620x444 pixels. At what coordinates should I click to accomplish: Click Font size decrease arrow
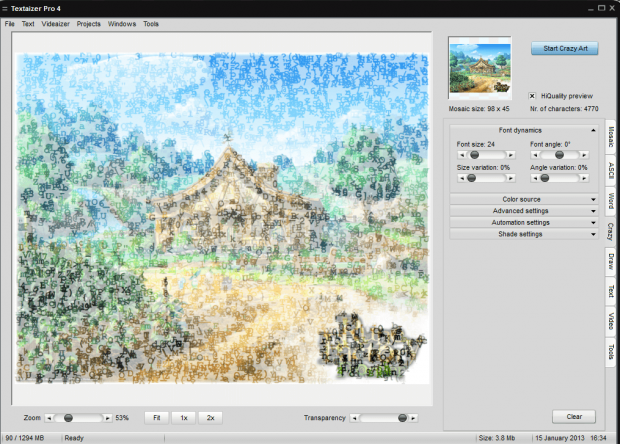462,155
